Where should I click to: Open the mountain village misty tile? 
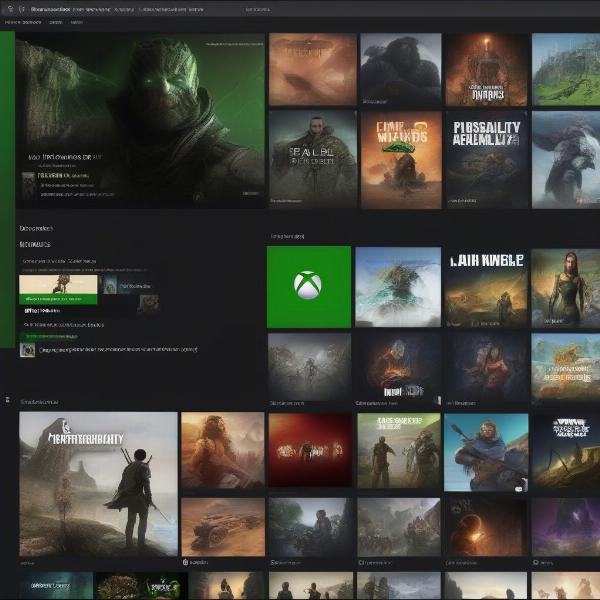399,527
